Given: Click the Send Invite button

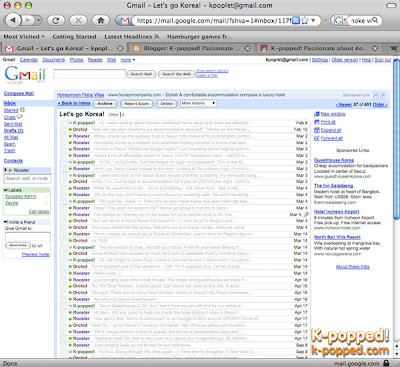Looking at the screenshot, I should (18, 245).
